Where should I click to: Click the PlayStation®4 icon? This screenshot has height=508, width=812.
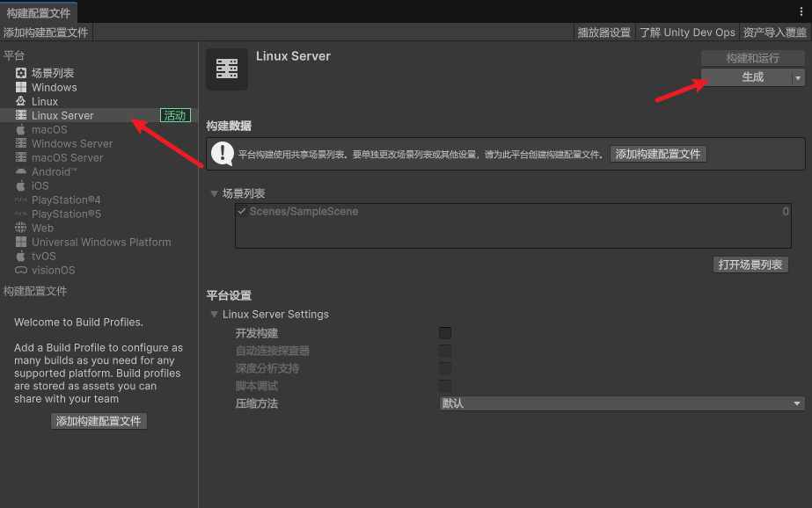click(x=21, y=200)
